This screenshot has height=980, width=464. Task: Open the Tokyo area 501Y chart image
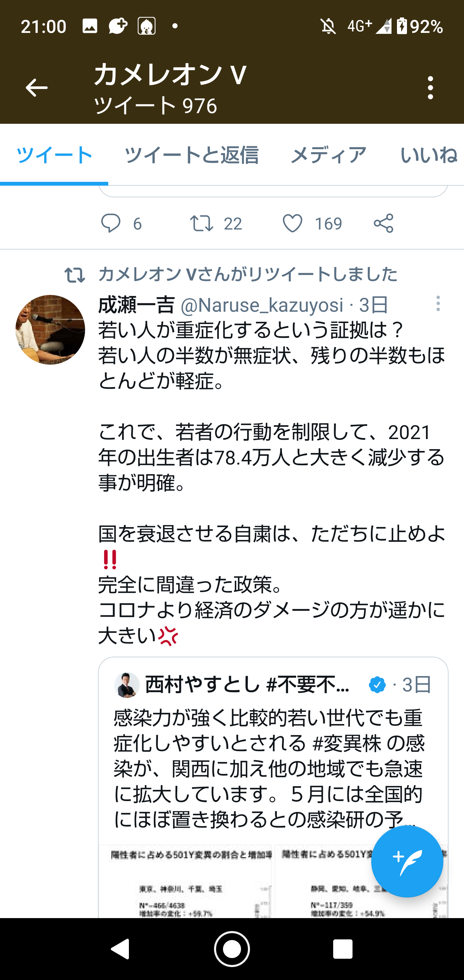[185, 881]
